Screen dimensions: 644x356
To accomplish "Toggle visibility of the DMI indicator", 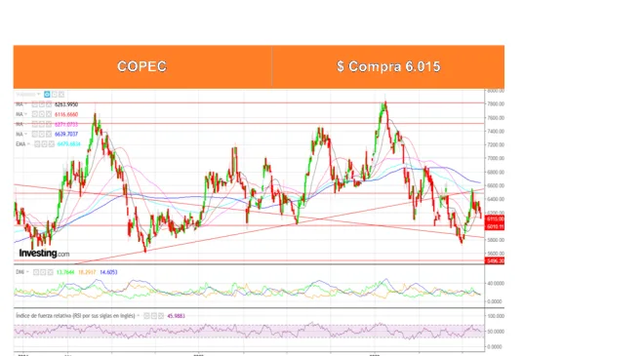I will click(43, 272).
